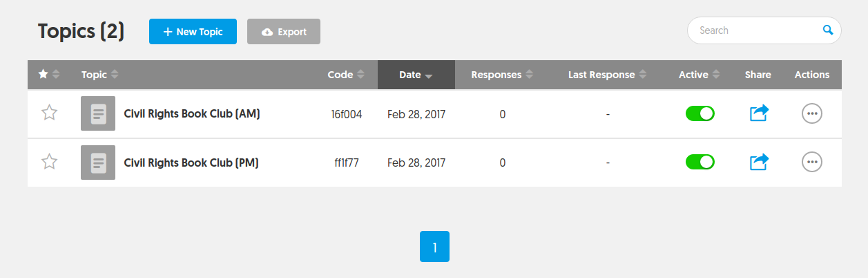
Task: Create a New Topic
Action: [193, 32]
